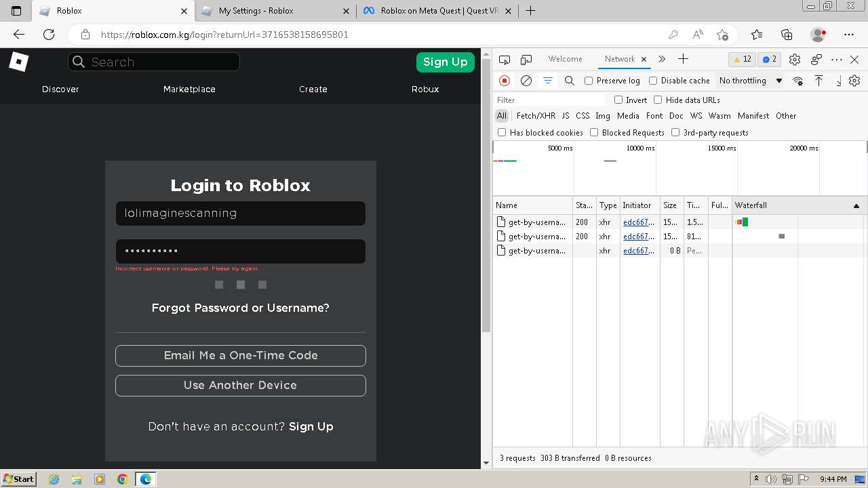Open Marketplace in Roblox navigation
The height and width of the screenshot is (488, 868).
coord(189,89)
